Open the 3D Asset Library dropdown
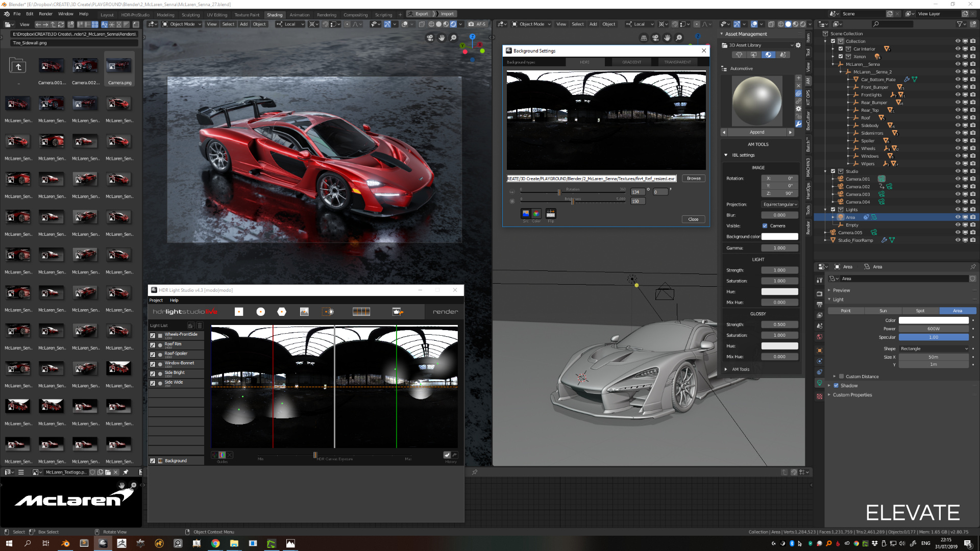Viewport: 980px width, 551px height. coord(757,45)
